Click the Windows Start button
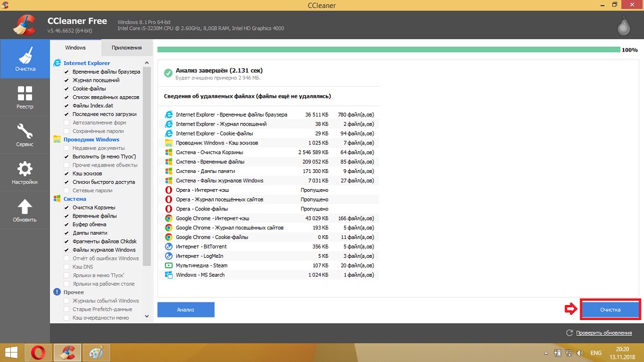 pos(11,352)
